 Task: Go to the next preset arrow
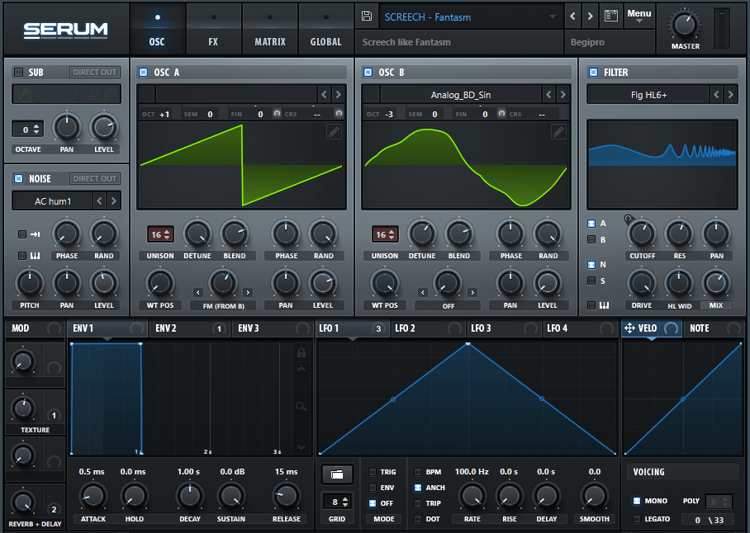[590, 17]
